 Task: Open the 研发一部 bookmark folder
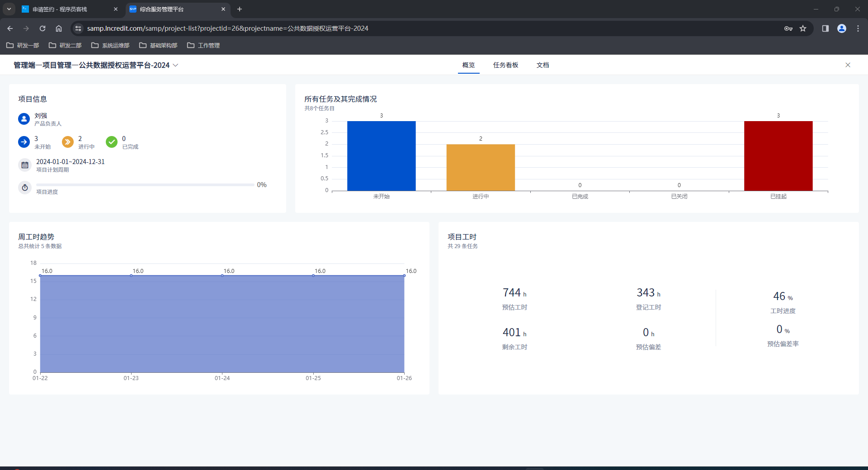[23, 45]
